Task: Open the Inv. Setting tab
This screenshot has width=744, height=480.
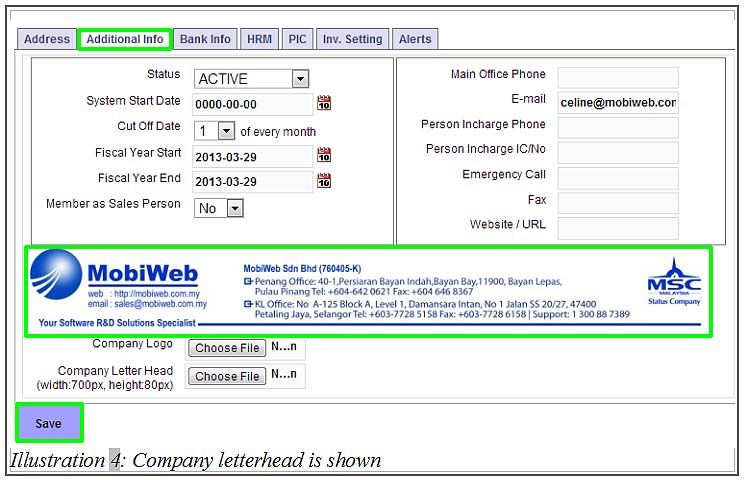Action: (351, 39)
